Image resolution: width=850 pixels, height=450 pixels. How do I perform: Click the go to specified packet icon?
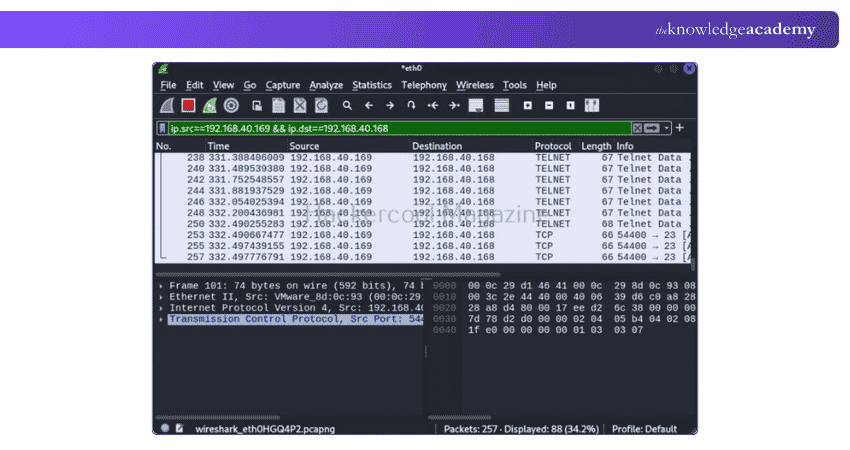[x=411, y=106]
